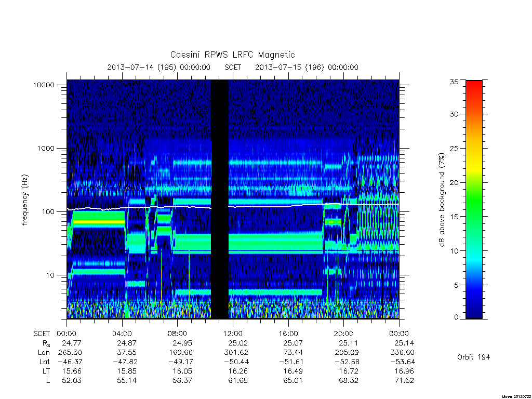The image size is (532, 399).
Task: Click the yellow band in the spectrogram
Action: pyautogui.click(x=98, y=222)
